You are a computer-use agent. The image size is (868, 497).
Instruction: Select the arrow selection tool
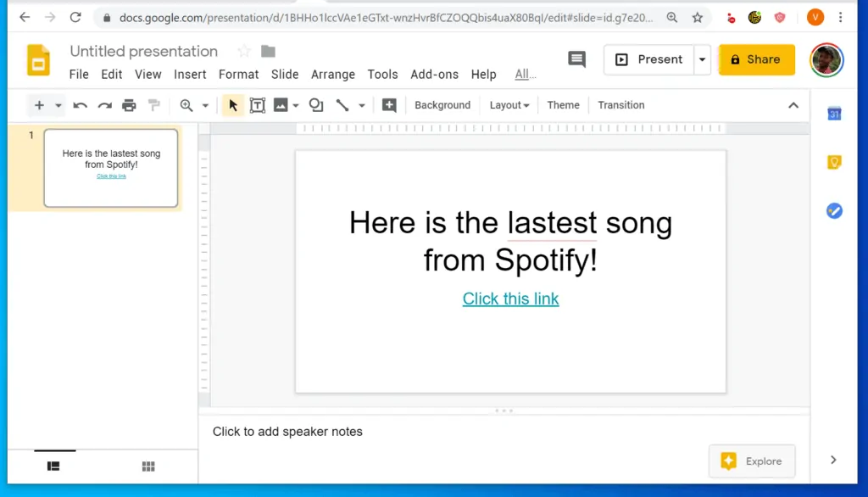[232, 104]
